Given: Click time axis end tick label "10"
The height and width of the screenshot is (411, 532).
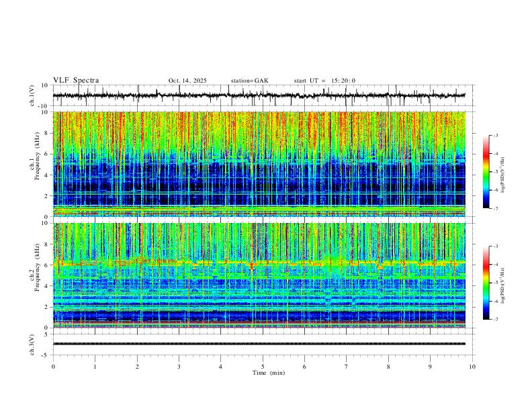Looking at the screenshot, I should pos(472,367).
